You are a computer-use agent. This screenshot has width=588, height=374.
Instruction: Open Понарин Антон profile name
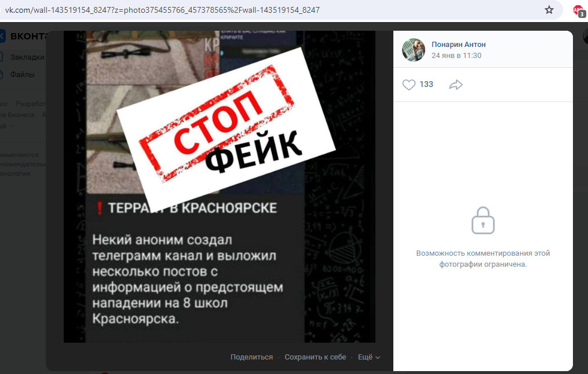coord(459,44)
